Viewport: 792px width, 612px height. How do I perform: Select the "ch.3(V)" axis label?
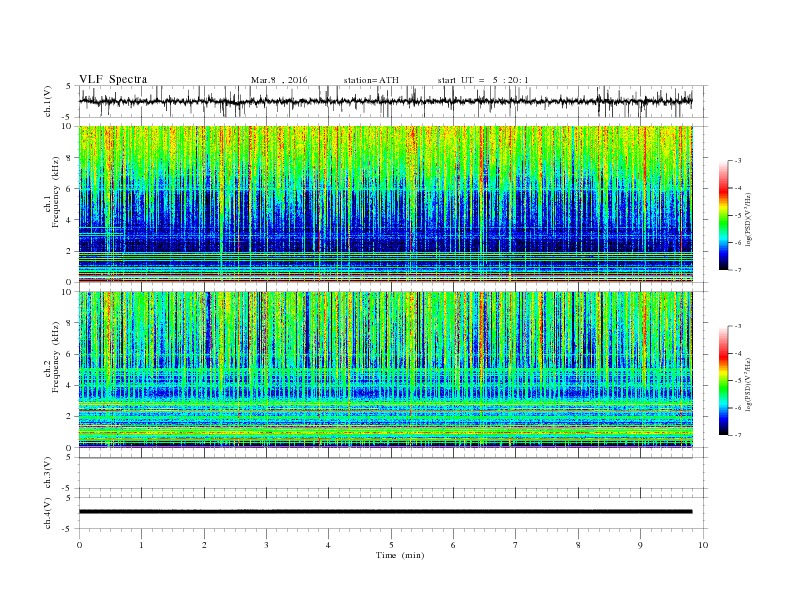pos(48,473)
